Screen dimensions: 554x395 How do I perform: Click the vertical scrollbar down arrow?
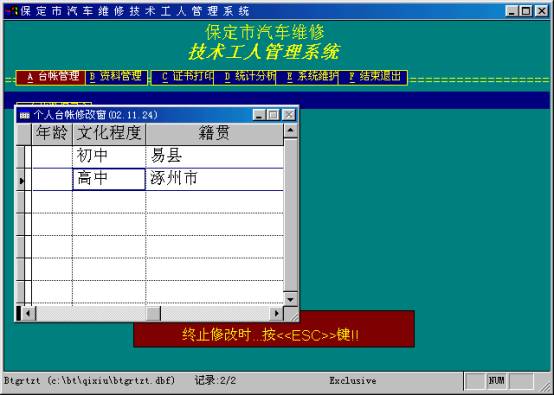(290, 300)
